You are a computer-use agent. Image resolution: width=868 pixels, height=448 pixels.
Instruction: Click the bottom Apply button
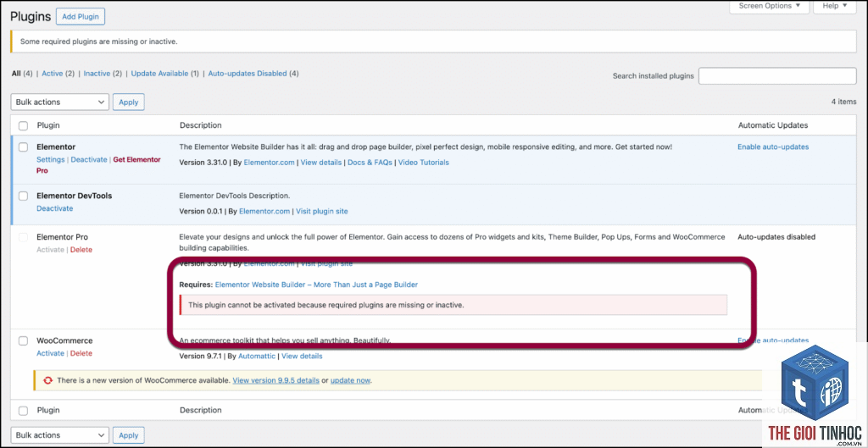(x=129, y=435)
